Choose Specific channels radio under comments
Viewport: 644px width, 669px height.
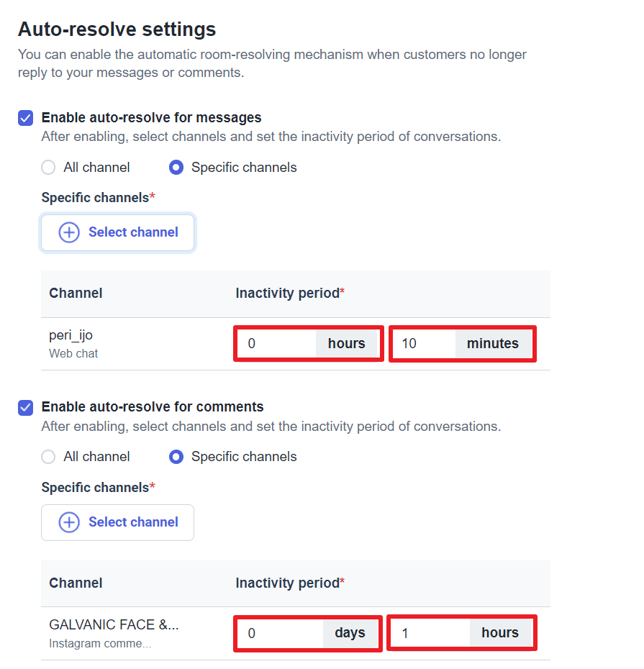click(x=176, y=457)
